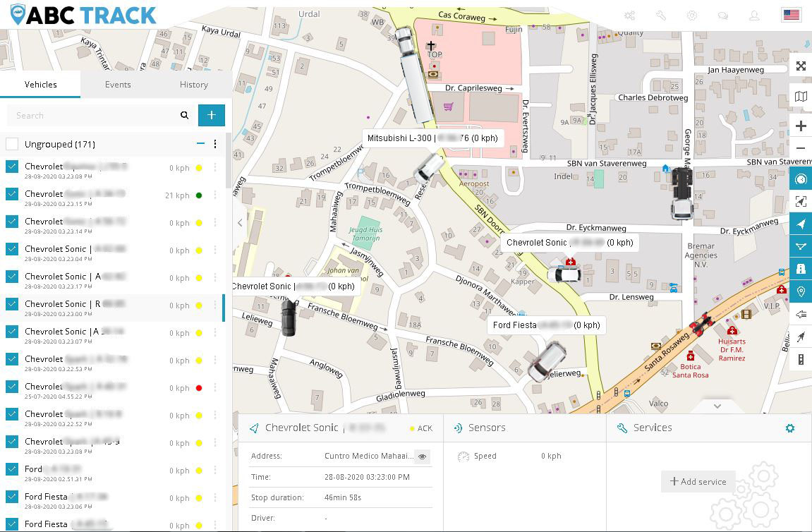Click the blue plus add button
Image resolution: width=812 pixels, height=532 pixels.
(211, 115)
